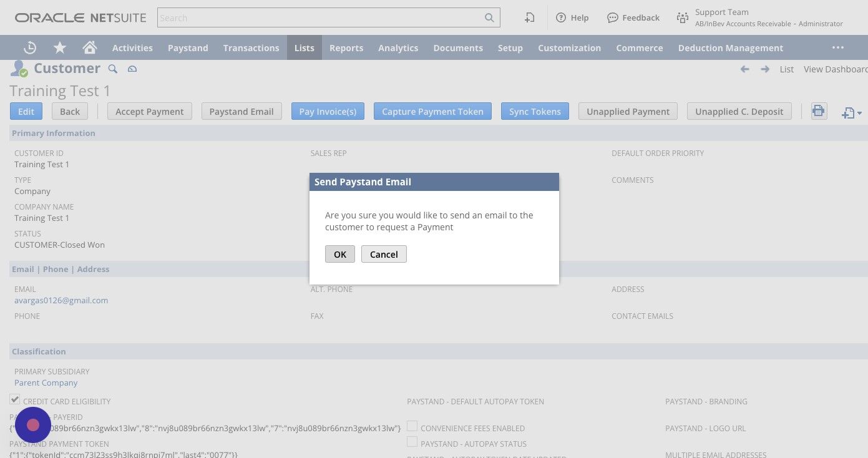The image size is (868, 458).
Task: Open the customer dashboard icon next to title
Action: (132, 69)
